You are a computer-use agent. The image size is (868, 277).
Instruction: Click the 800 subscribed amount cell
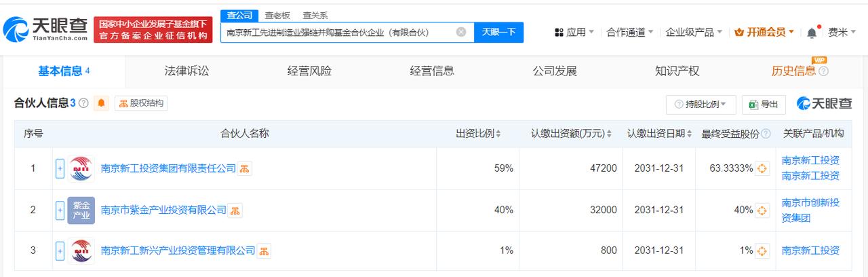point(572,251)
